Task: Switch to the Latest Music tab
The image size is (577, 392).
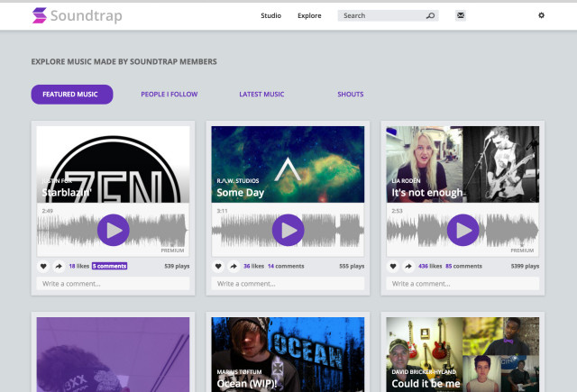Action: pyautogui.click(x=261, y=95)
